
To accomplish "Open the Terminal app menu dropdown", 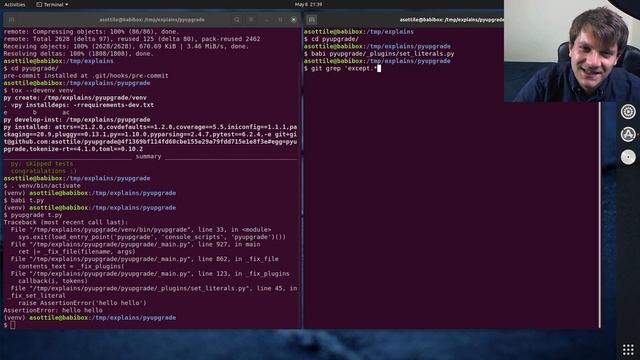I will tap(52, 4).
